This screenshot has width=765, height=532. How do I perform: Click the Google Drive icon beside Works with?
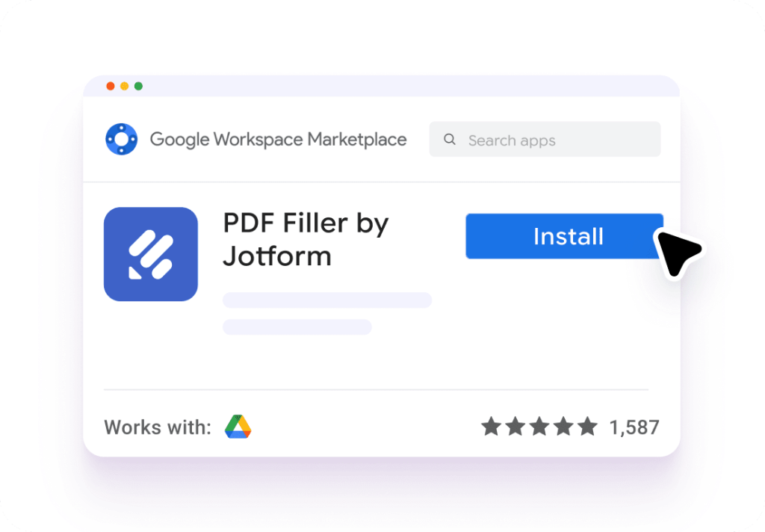238,427
